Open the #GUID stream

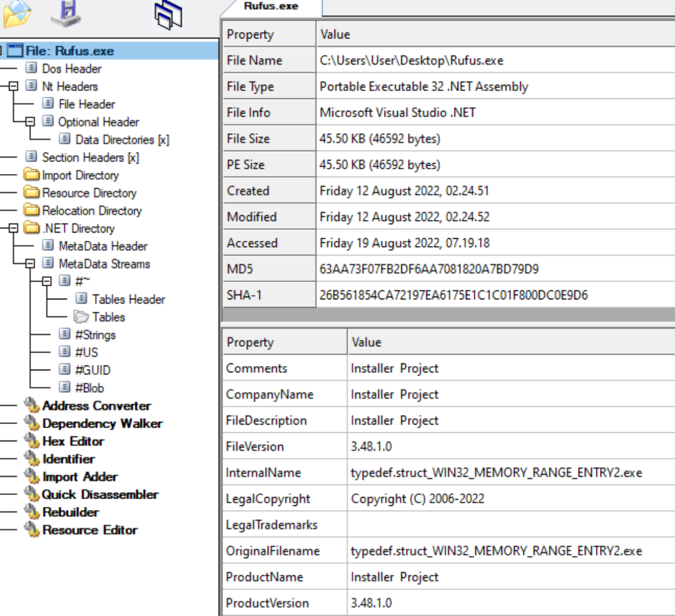(93, 370)
